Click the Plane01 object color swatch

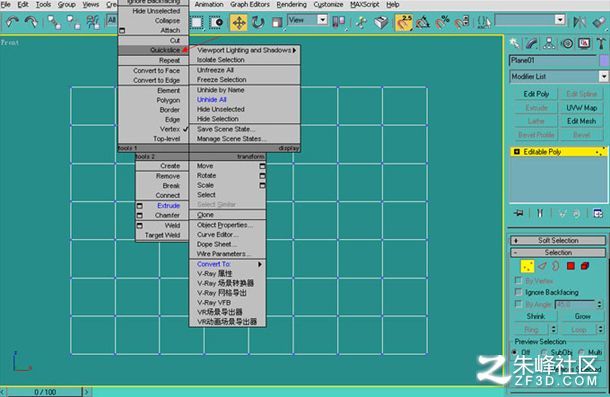tap(604, 61)
